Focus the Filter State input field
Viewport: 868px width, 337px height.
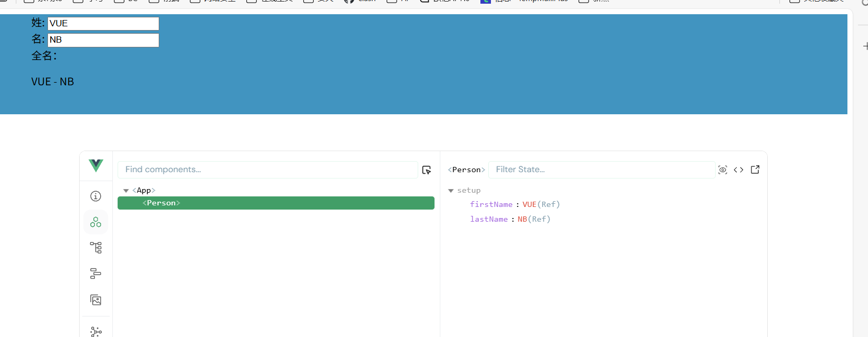pos(602,170)
